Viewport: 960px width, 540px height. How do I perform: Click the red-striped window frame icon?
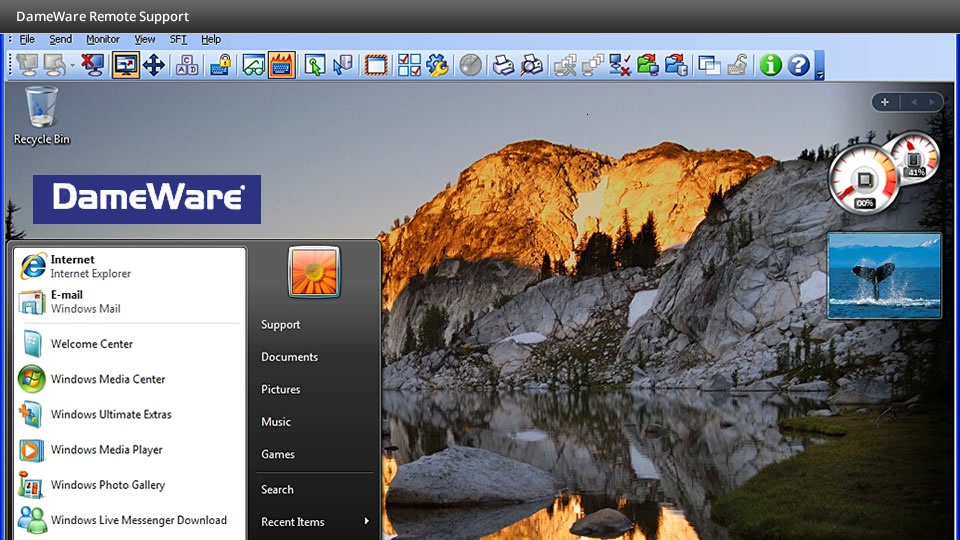pos(376,65)
